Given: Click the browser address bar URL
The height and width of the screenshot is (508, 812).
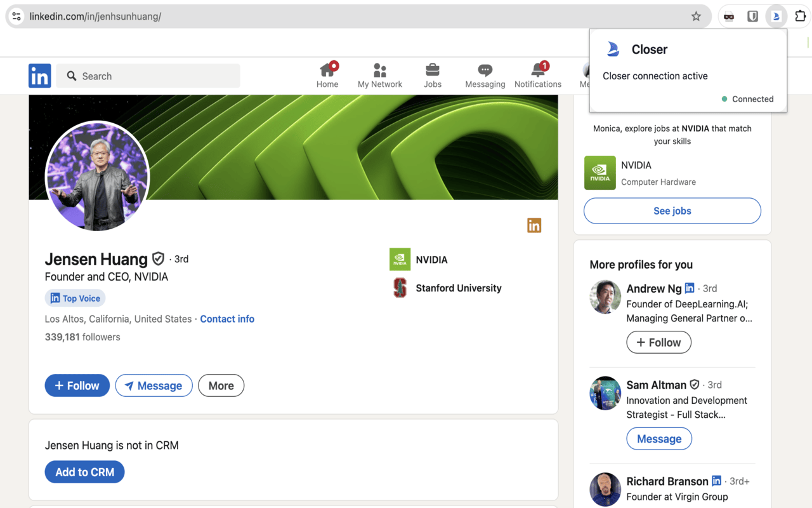Looking at the screenshot, I should coord(95,17).
